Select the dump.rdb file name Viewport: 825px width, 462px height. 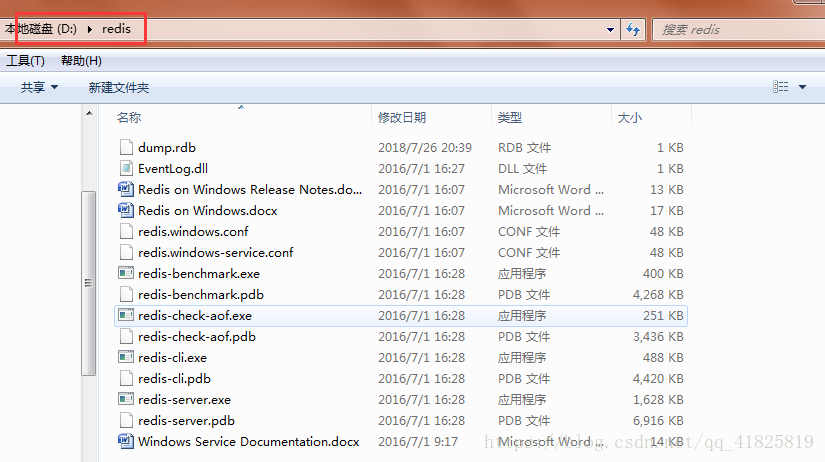coord(167,147)
